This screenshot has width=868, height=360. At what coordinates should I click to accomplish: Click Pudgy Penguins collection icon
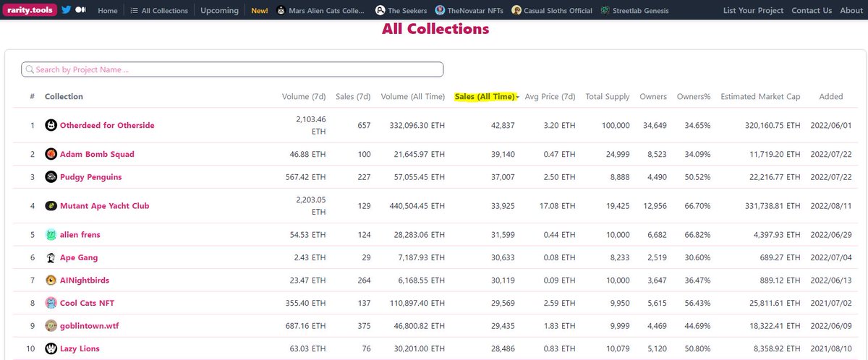51,177
